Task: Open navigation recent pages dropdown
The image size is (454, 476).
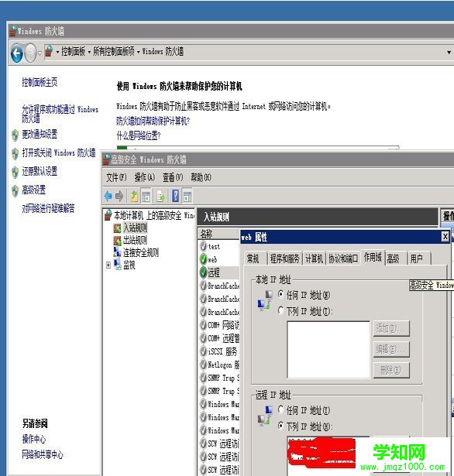Action: click(40, 53)
